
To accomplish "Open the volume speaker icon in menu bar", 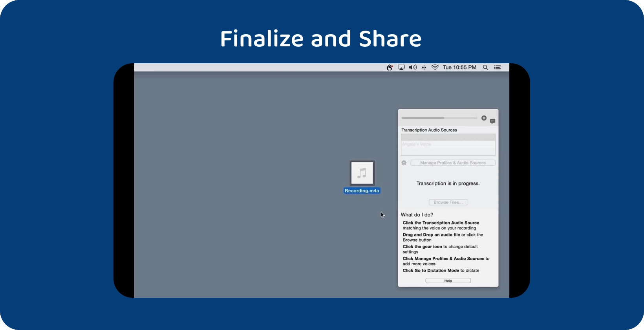I will click(413, 68).
